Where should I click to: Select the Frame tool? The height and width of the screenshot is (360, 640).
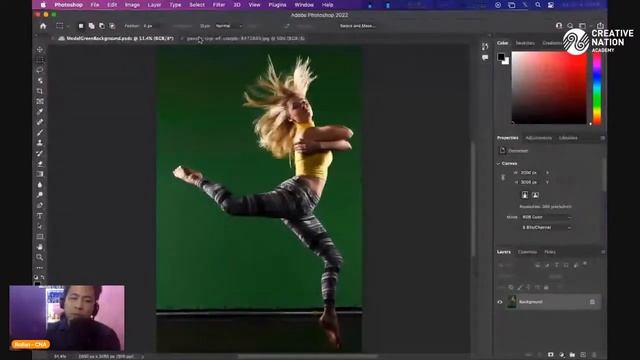point(40,101)
